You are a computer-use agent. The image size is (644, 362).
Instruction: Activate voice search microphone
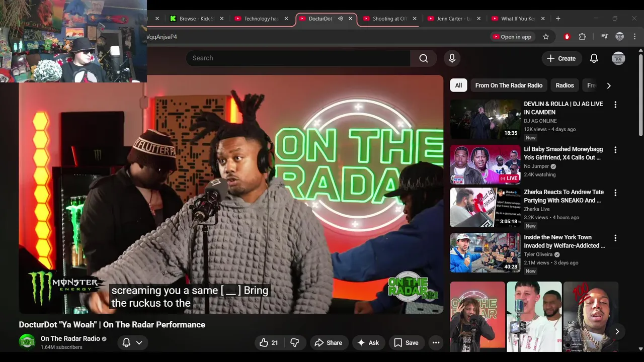(452, 58)
